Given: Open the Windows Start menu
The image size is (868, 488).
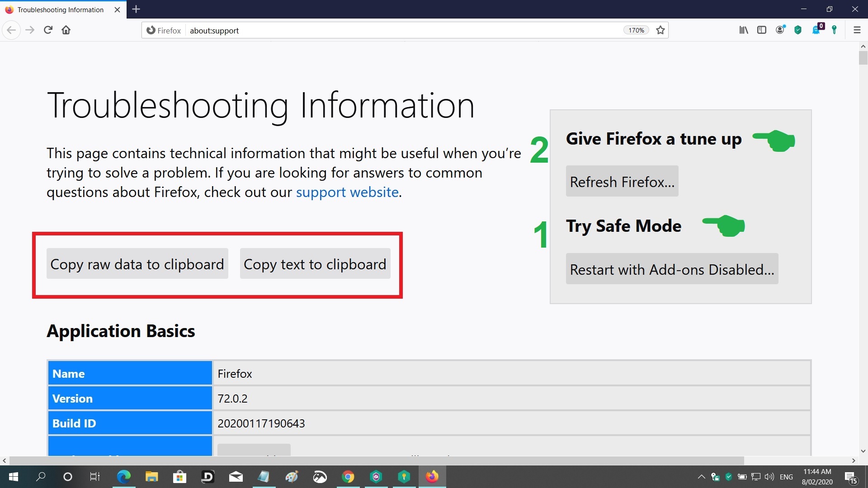Looking at the screenshot, I should tap(14, 477).
